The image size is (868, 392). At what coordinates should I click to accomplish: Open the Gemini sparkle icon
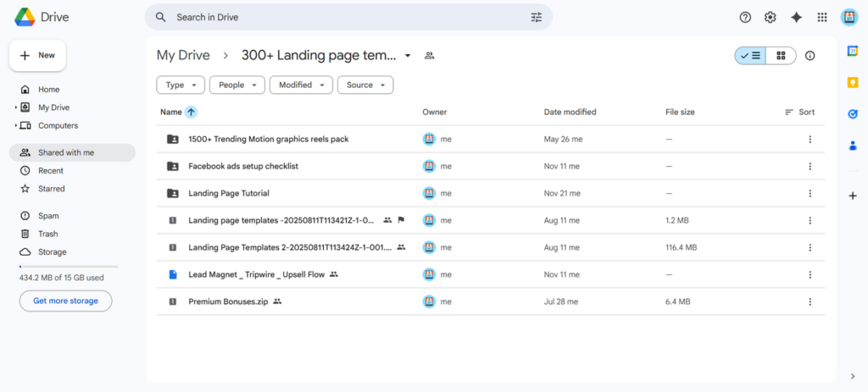pyautogui.click(x=796, y=17)
